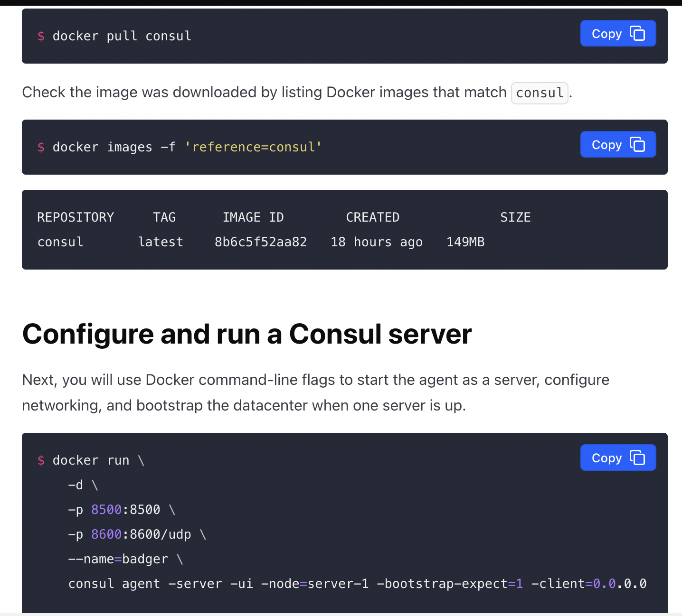682x616 pixels.
Task: Click the 'Check the image was downloaded' sentence
Action: coord(297,92)
